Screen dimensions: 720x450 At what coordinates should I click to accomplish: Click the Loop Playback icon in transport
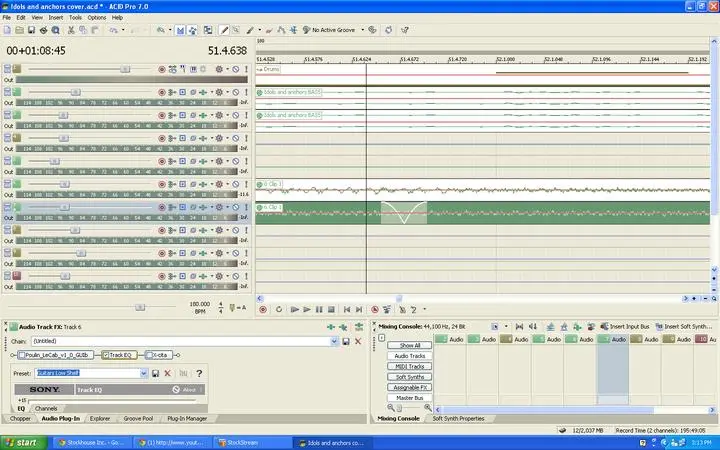[279, 309]
